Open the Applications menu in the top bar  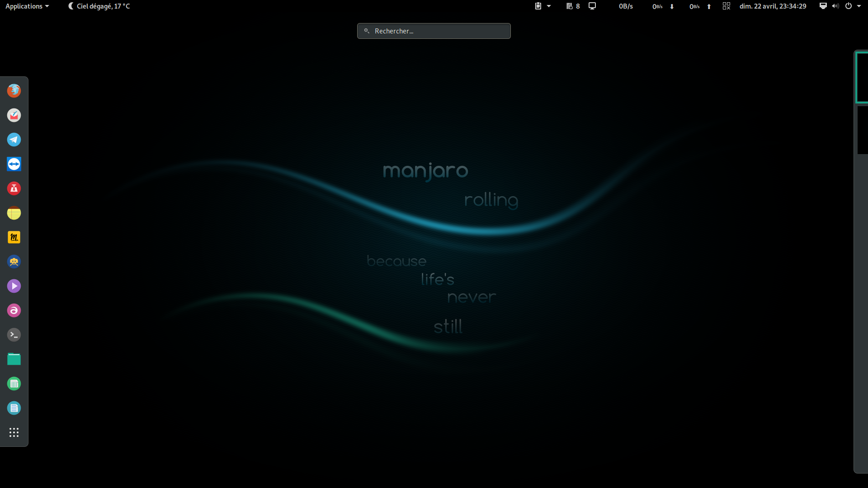coord(27,6)
